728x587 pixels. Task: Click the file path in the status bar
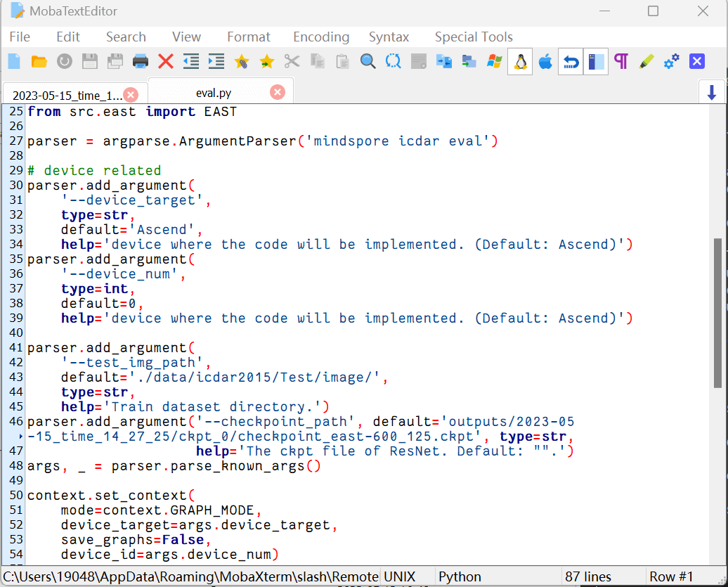191,576
